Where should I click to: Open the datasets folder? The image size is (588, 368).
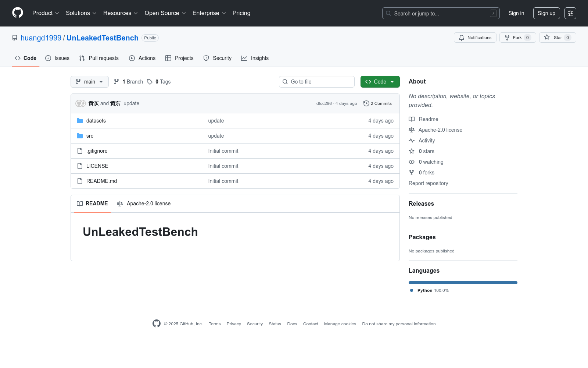[x=96, y=121]
